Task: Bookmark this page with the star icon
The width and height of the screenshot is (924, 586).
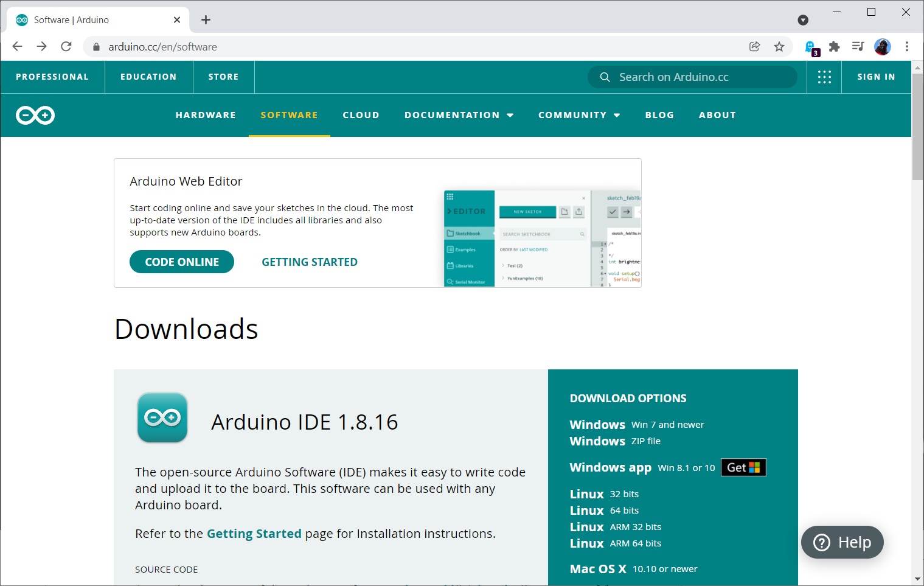Action: click(779, 47)
